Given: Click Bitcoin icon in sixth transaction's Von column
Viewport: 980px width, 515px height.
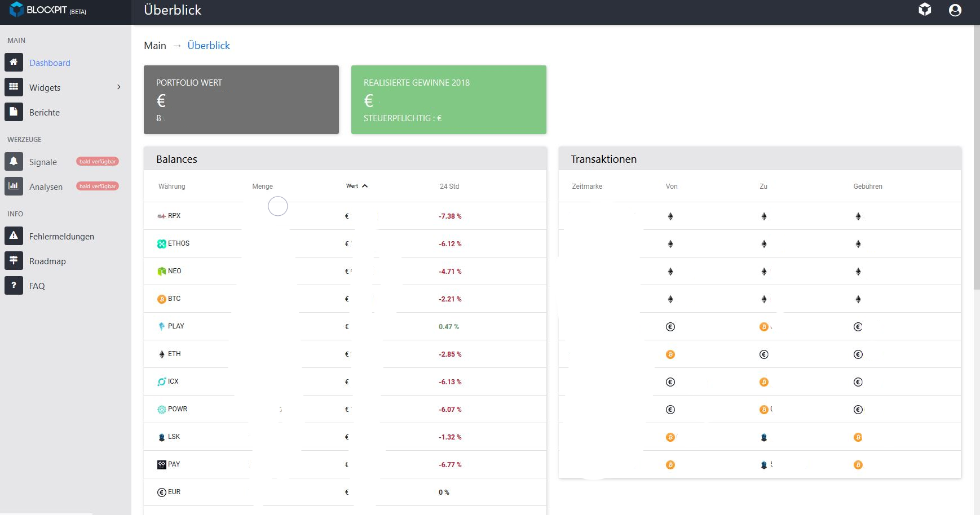Looking at the screenshot, I should pyautogui.click(x=670, y=354).
